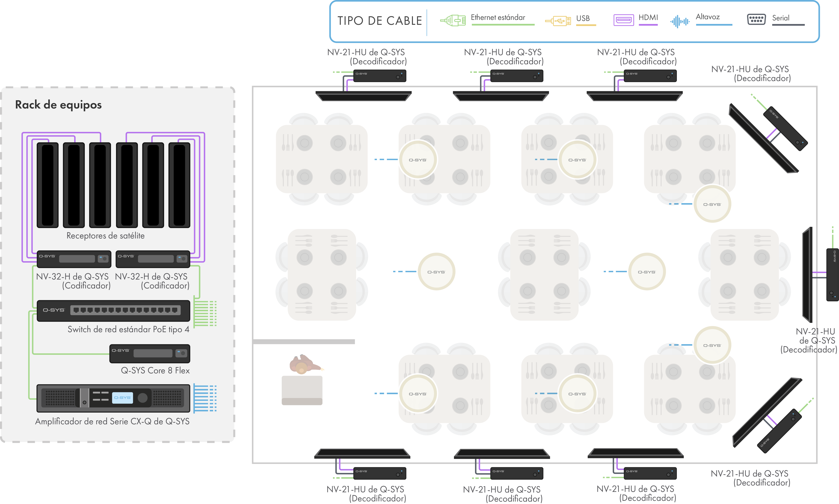Click the Serial port connector icon
The image size is (839, 504).
756,19
